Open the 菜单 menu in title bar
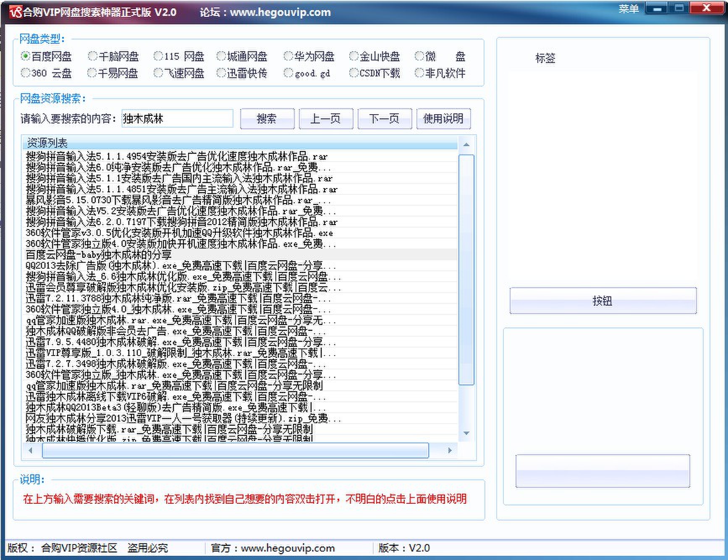Screen dimensions: 728x560 628,9
